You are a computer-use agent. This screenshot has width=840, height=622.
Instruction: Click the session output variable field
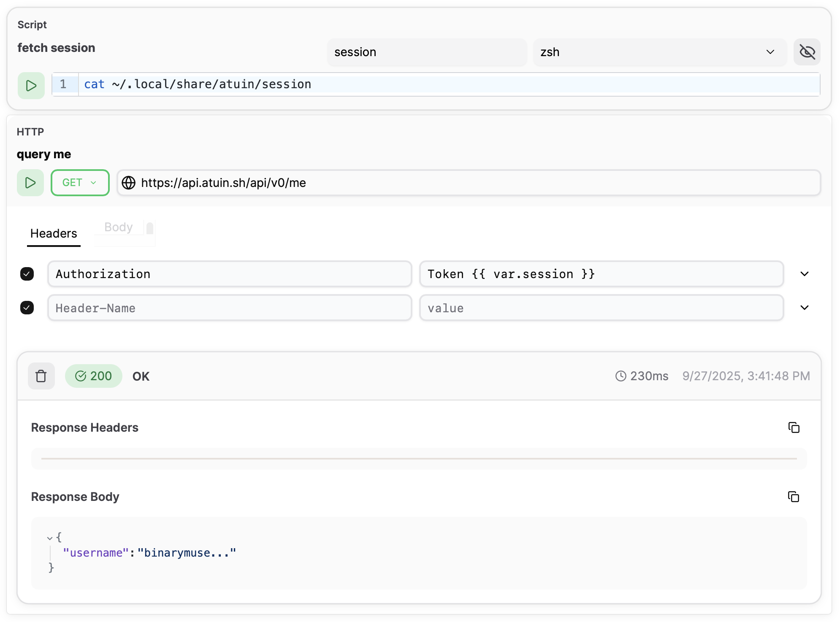pyautogui.click(x=426, y=52)
